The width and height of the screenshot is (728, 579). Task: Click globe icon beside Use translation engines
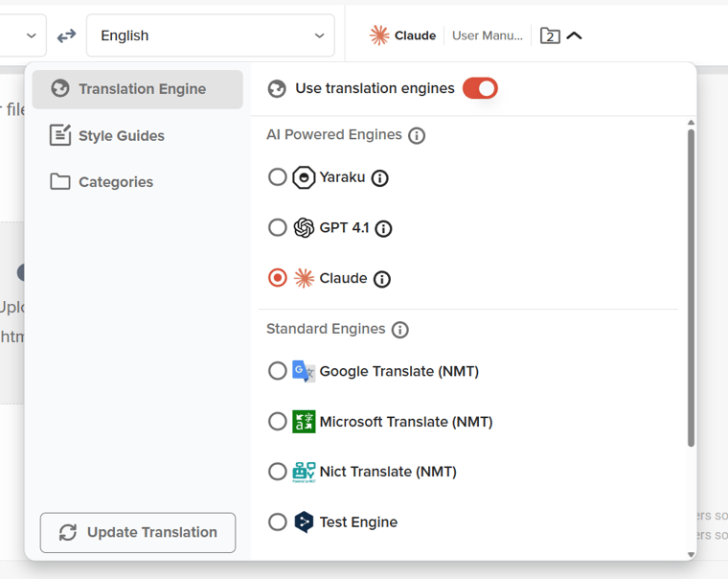pos(277,88)
